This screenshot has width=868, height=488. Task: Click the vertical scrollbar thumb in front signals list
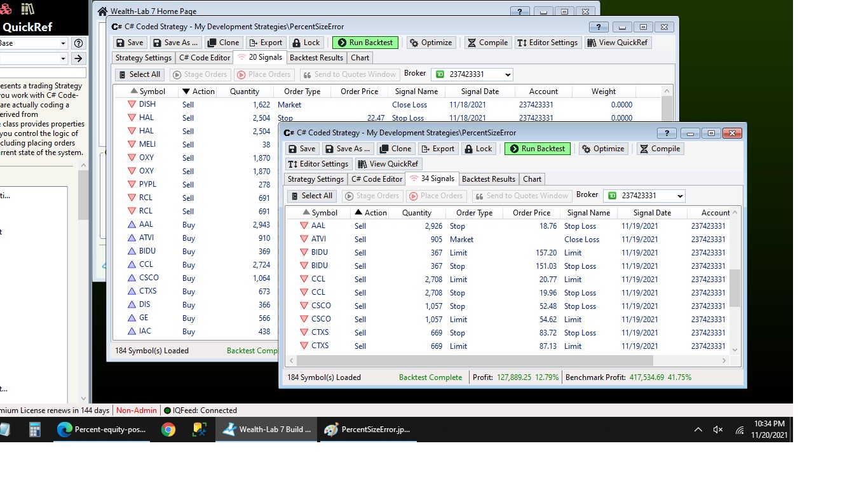[x=735, y=287]
